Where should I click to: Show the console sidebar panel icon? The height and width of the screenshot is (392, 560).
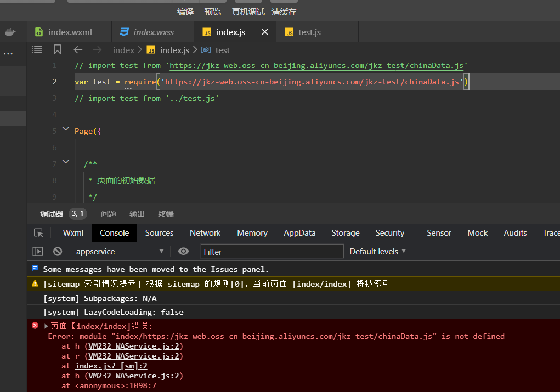click(37, 251)
